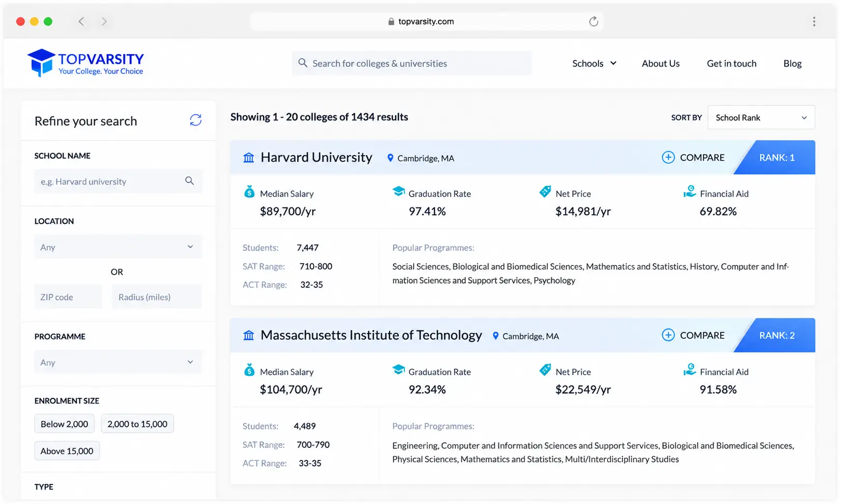Open the Harvard University listing title

point(316,157)
